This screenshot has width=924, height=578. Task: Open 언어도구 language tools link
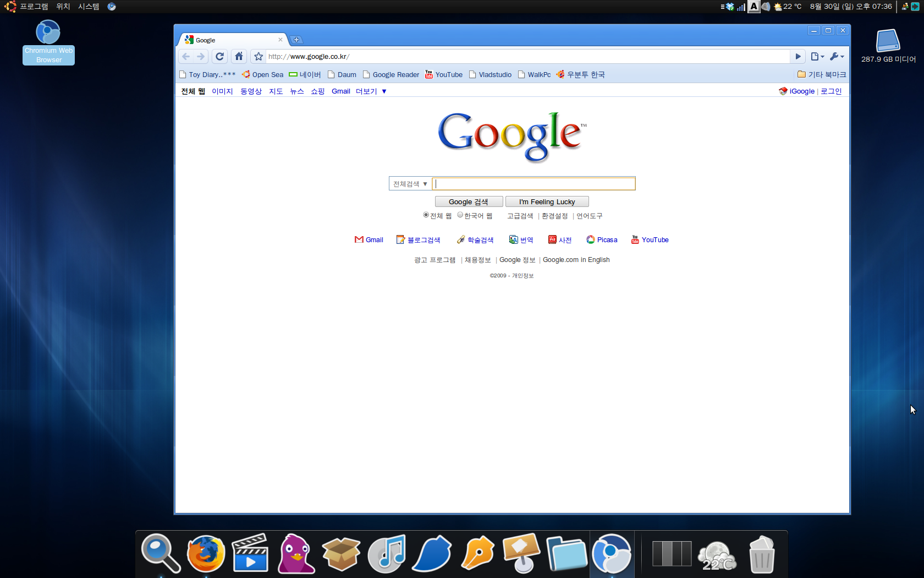pyautogui.click(x=590, y=216)
